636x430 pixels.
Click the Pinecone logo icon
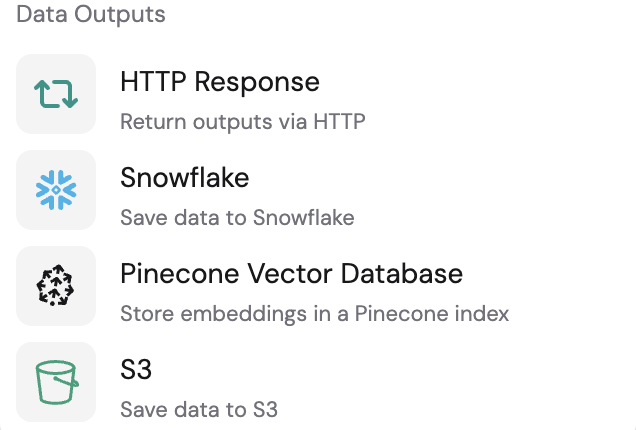click(x=56, y=285)
